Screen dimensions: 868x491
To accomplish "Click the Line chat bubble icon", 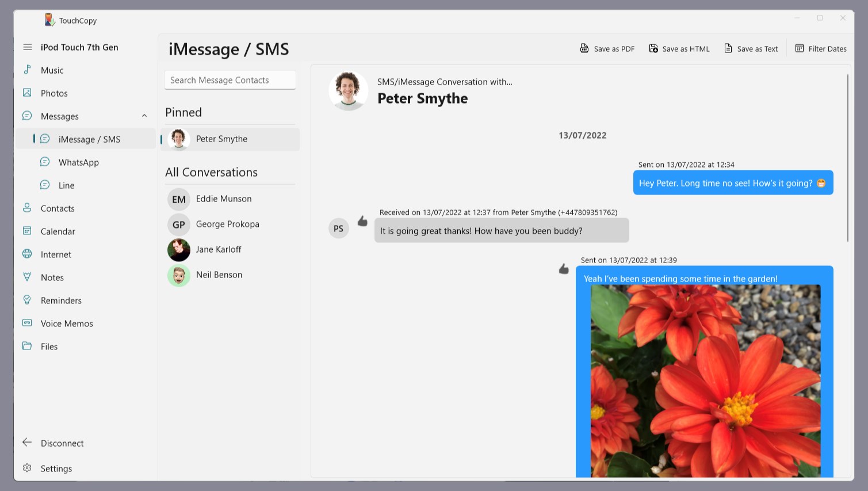I will [x=45, y=185].
